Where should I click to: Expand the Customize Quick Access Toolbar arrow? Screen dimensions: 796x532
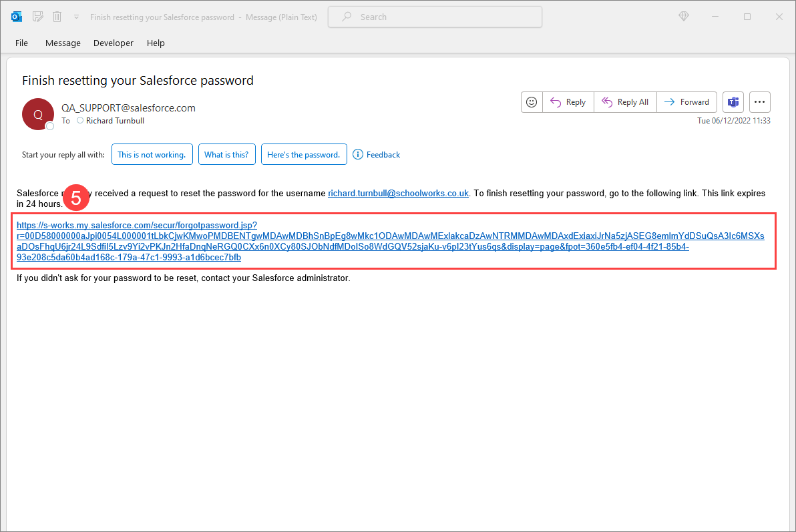(x=77, y=17)
